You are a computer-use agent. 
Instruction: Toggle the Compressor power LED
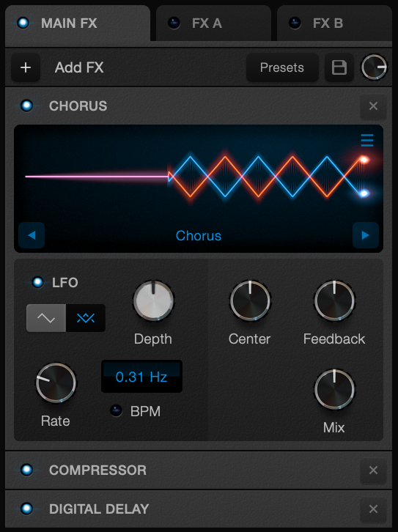27,470
